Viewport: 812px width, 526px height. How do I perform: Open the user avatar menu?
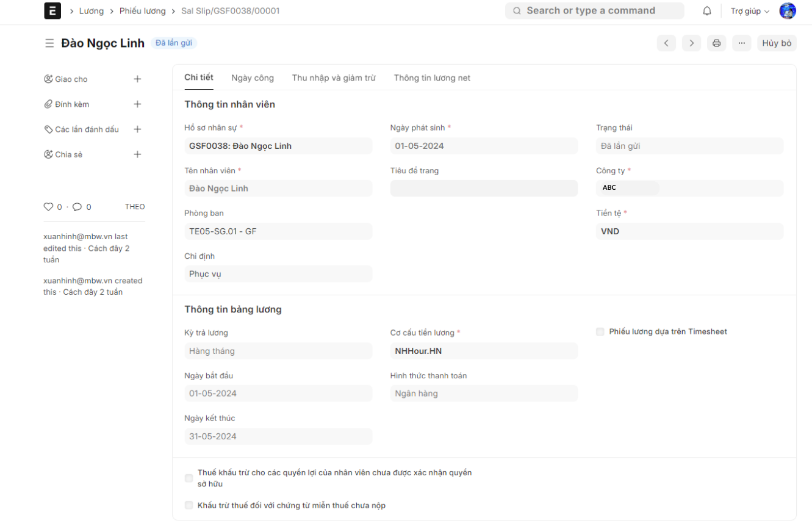tap(788, 11)
